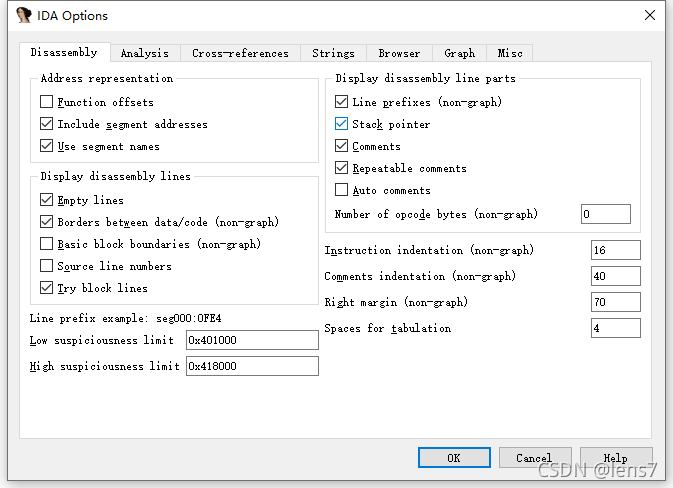The height and width of the screenshot is (488, 673).
Task: Click the Spaces for tabulation field
Action: click(615, 328)
